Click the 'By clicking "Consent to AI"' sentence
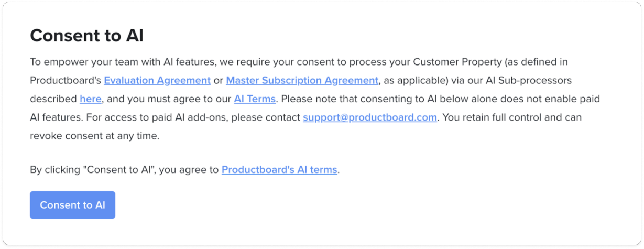 click(x=185, y=170)
